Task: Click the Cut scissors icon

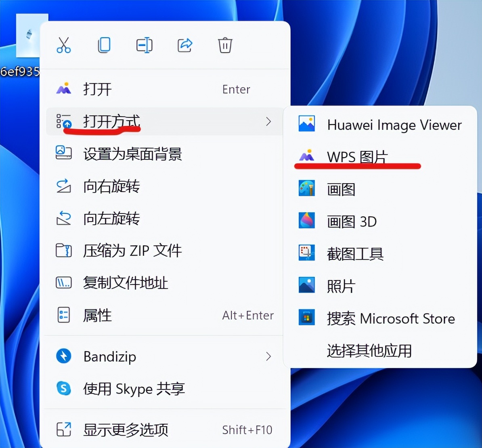Action: click(64, 45)
